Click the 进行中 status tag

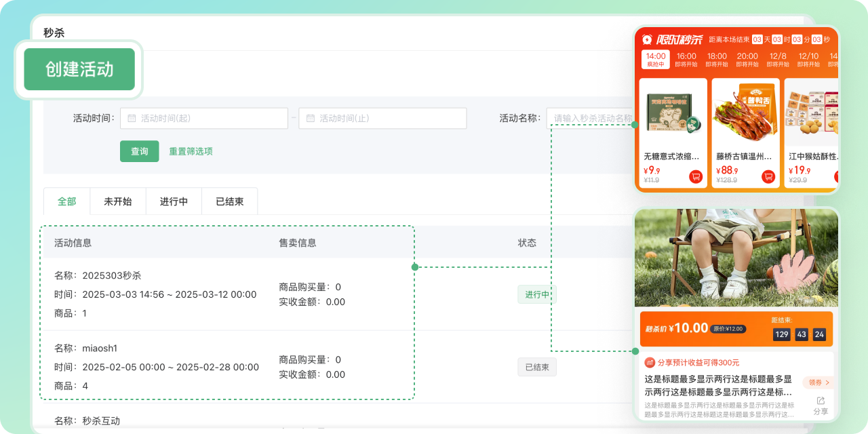click(x=537, y=294)
